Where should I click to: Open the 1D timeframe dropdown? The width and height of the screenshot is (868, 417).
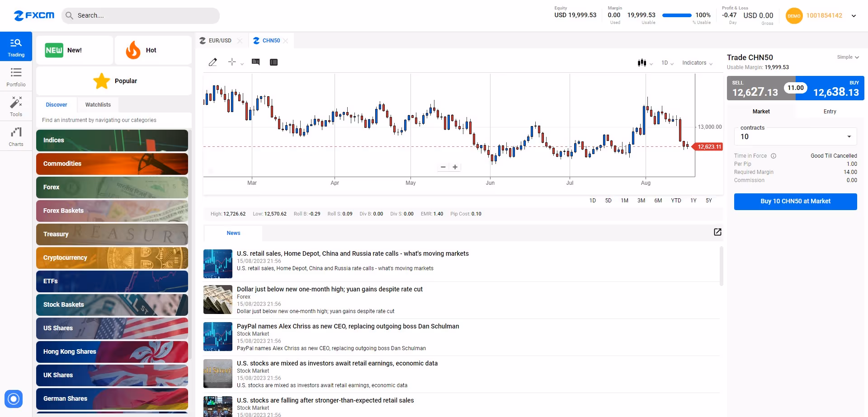tap(667, 63)
